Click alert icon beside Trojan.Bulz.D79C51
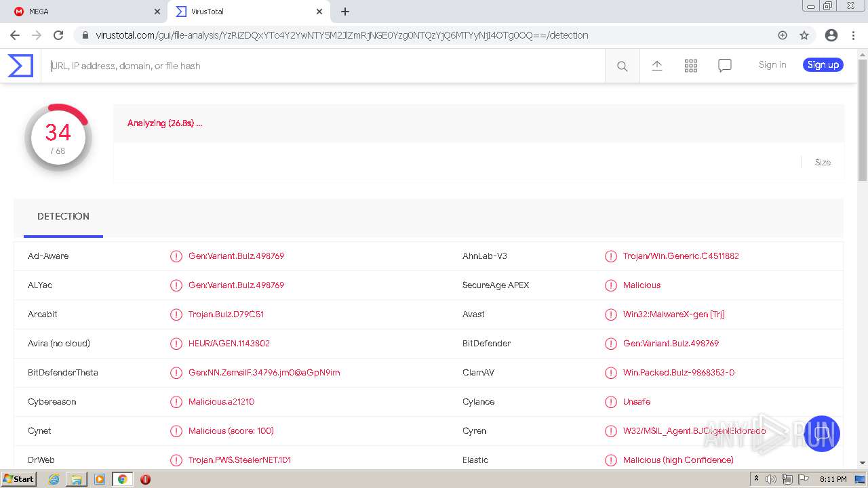The width and height of the screenshot is (868, 488). point(176,314)
